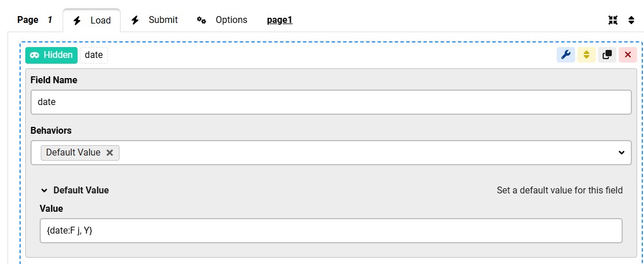Click the gears icon beside Options
The image size is (644, 264).
pos(201,20)
